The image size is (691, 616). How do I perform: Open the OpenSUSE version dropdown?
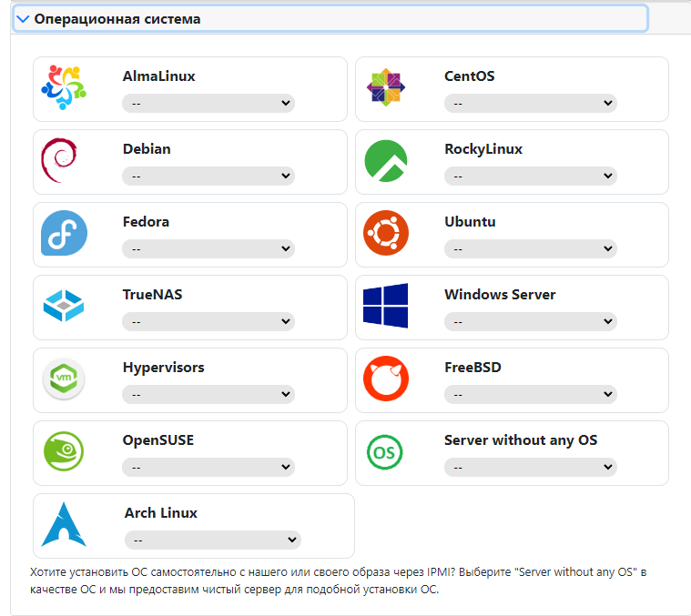pos(208,467)
